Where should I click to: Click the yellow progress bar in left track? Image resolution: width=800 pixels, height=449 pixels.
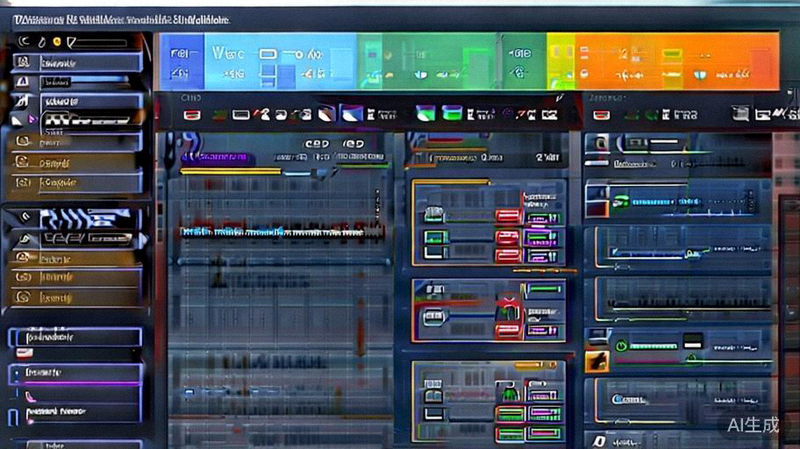(x=230, y=171)
